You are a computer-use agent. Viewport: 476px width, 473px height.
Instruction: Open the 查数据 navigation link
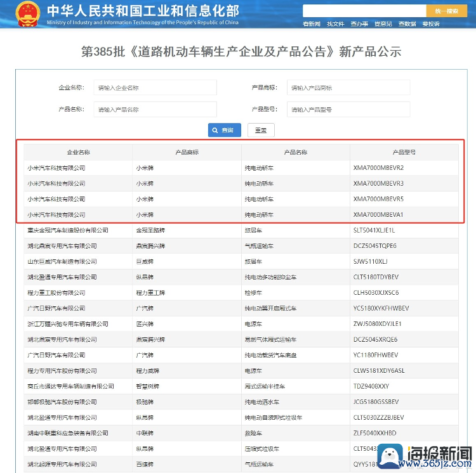point(407,24)
